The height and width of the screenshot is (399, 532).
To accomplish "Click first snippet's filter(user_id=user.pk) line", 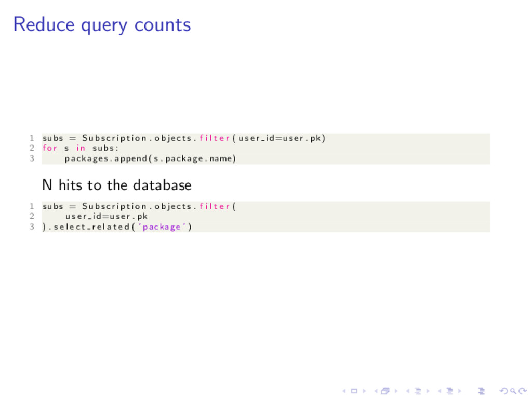I will click(x=184, y=138).
